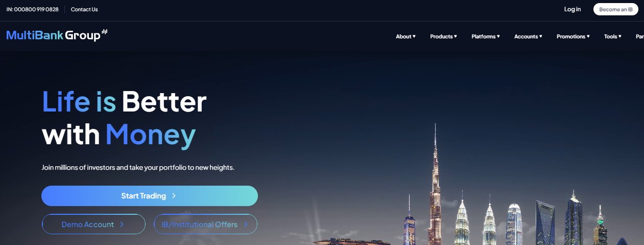This screenshot has height=245, width=644.
Task: Expand the Platforms dropdown arrow
Action: 498,36
